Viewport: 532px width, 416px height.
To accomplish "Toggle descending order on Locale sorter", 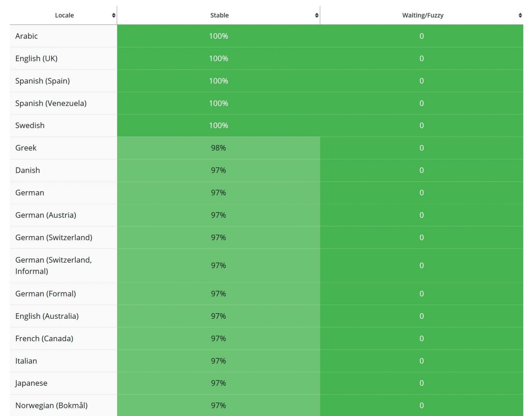I will point(113,15).
